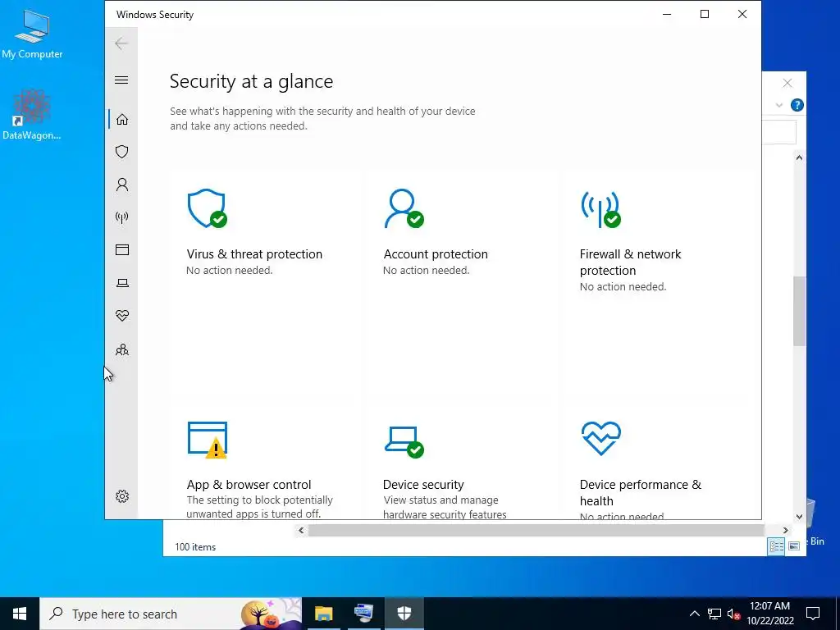Click the Device security laptop tile icon

click(404, 442)
